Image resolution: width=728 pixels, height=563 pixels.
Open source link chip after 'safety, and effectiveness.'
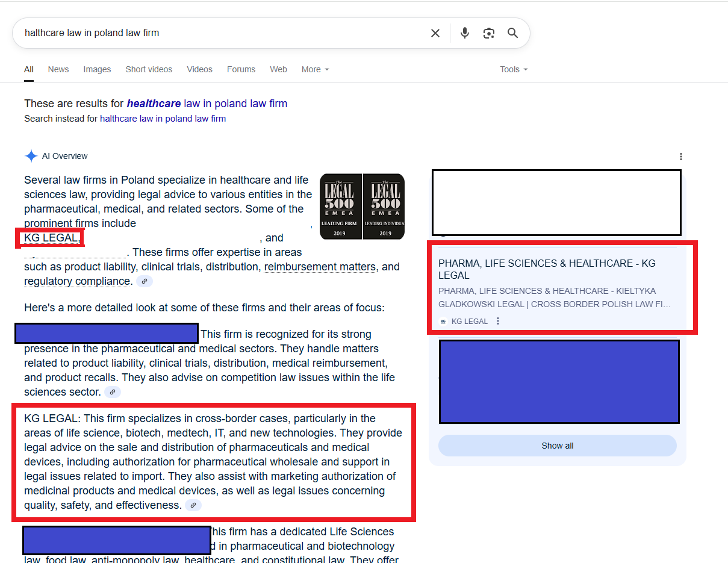(193, 505)
